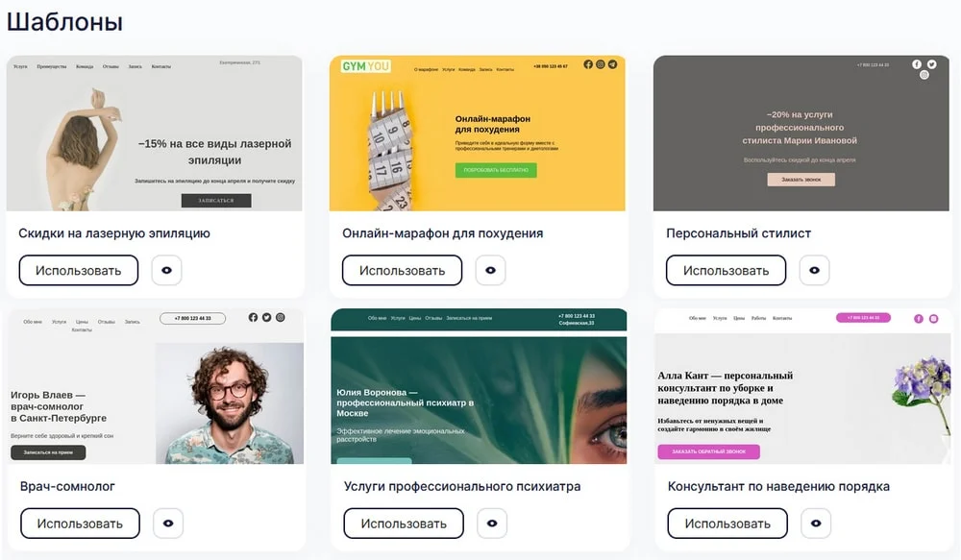Viewport: 961px width, 560px height.
Task: Preview the online weight-loss marathon template eye icon
Action: pos(490,270)
